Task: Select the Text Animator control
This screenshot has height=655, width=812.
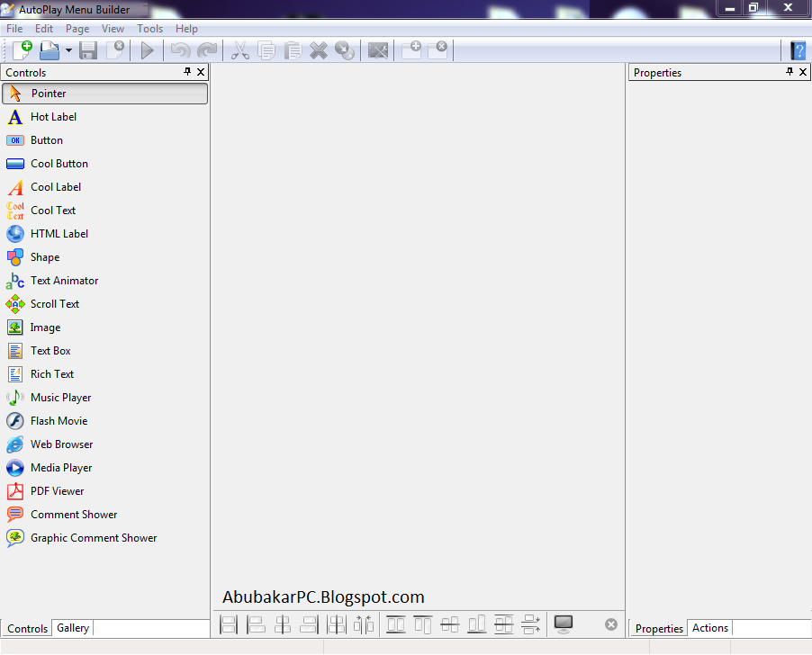Action: point(64,280)
